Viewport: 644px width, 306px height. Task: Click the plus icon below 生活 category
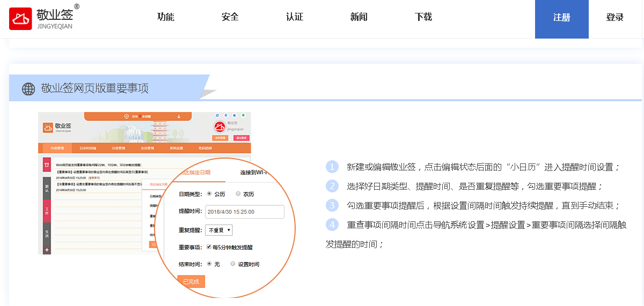click(47, 250)
